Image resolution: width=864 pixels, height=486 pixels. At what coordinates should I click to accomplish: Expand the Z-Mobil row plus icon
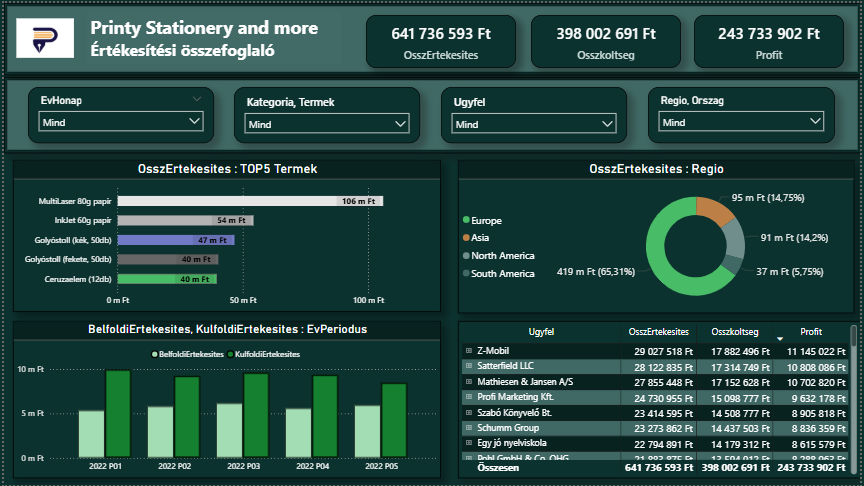click(469, 350)
